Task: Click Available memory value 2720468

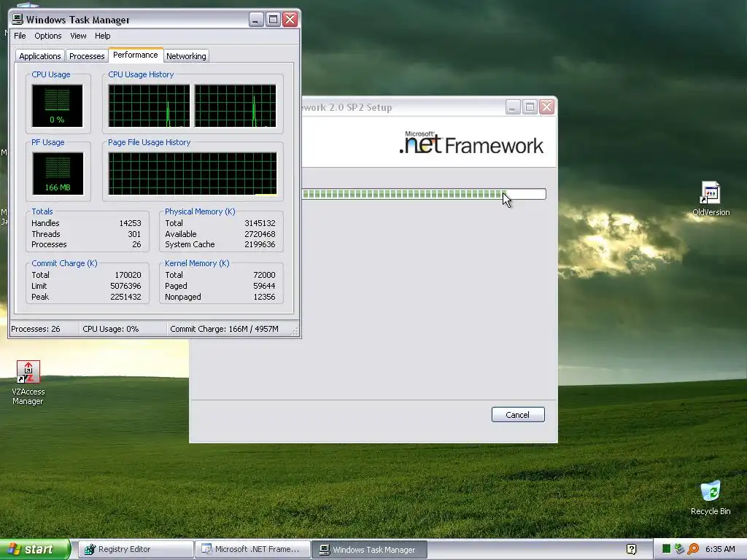Action: click(260, 234)
